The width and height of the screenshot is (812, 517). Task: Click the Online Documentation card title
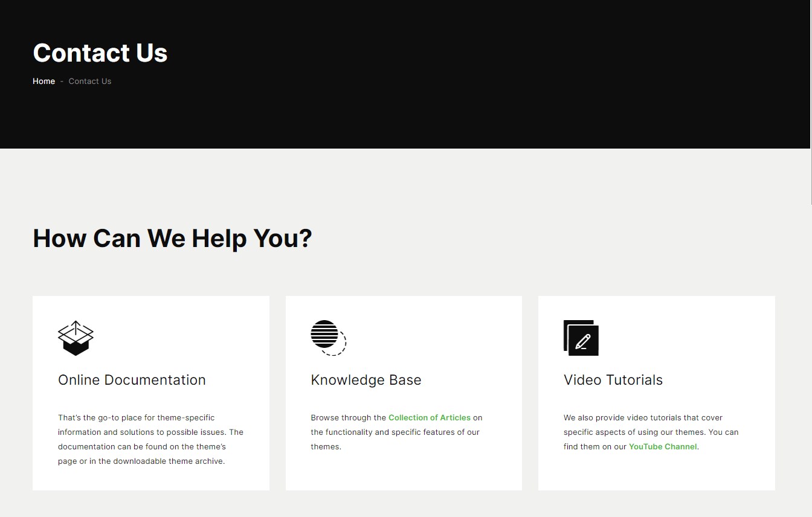click(132, 380)
